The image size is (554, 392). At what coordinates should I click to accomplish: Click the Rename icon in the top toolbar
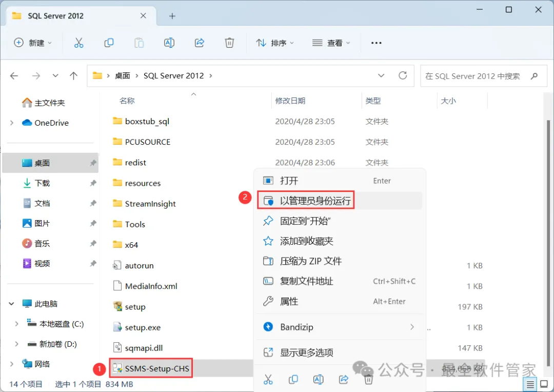(x=169, y=43)
